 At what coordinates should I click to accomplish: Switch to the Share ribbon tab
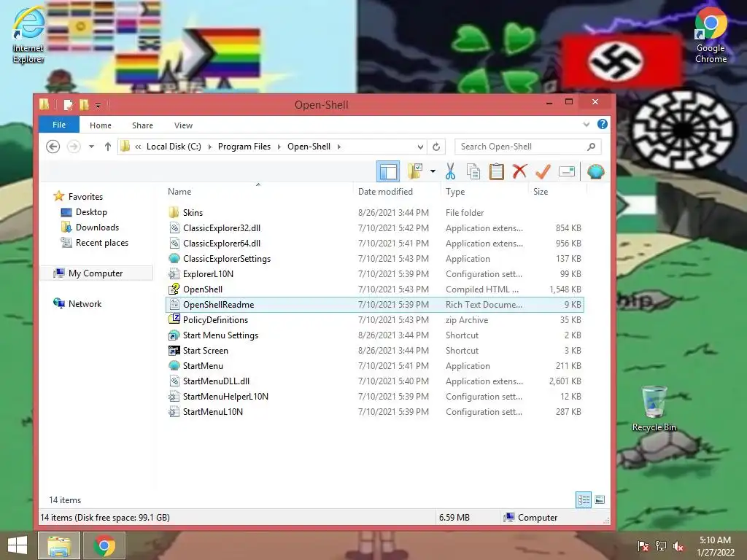142,125
